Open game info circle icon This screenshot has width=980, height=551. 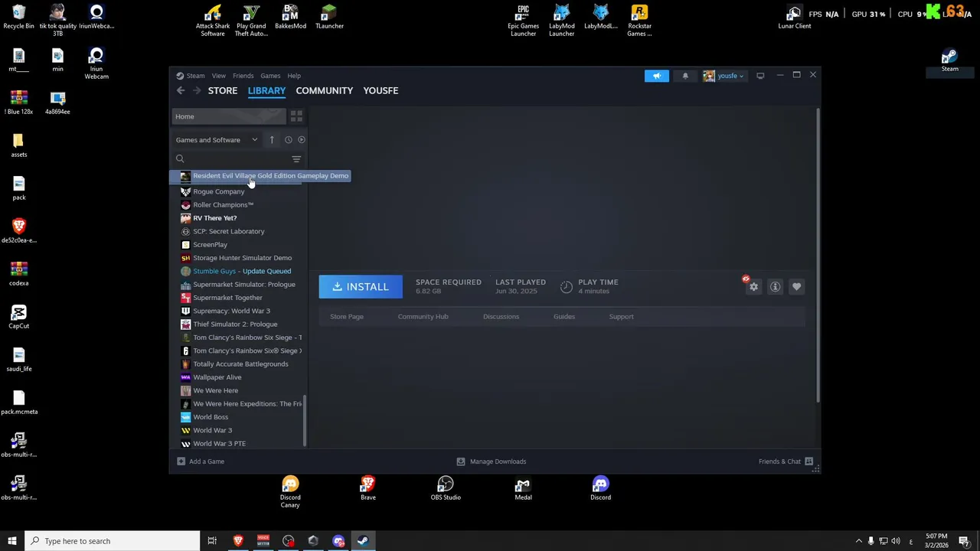pos(775,287)
